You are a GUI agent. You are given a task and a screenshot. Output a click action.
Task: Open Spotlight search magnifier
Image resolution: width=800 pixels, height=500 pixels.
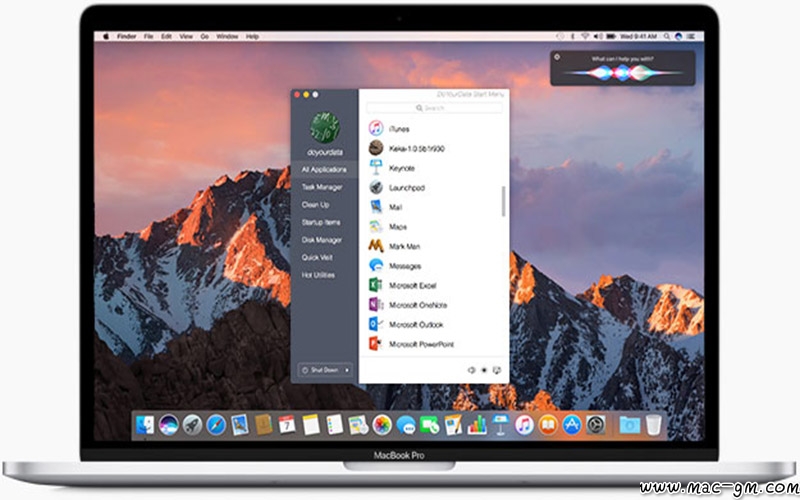[x=667, y=36]
